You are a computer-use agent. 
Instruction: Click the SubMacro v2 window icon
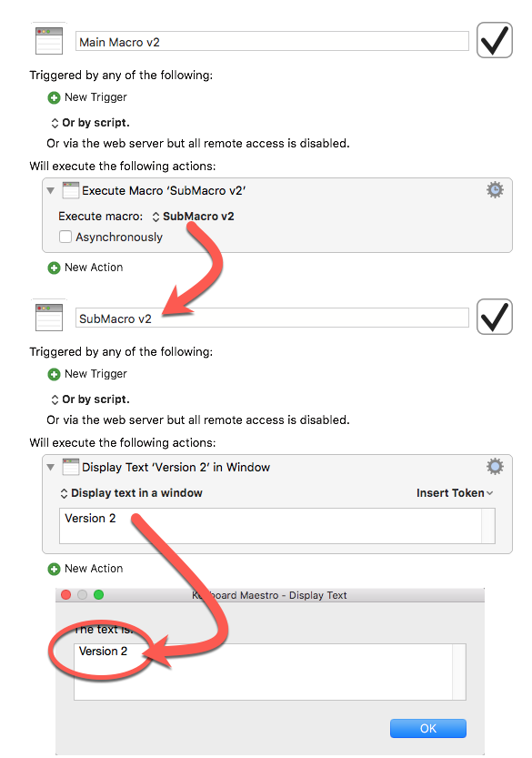pyautogui.click(x=49, y=317)
